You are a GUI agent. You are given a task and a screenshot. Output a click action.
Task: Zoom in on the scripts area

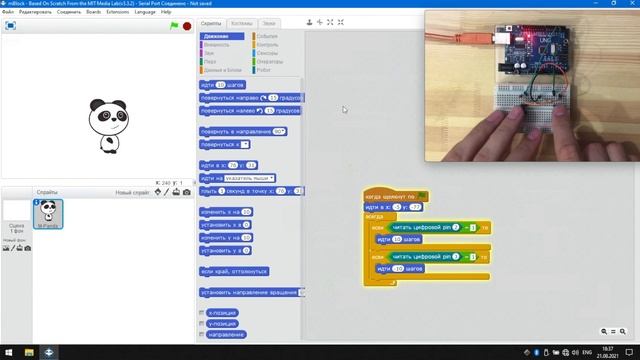622,331
